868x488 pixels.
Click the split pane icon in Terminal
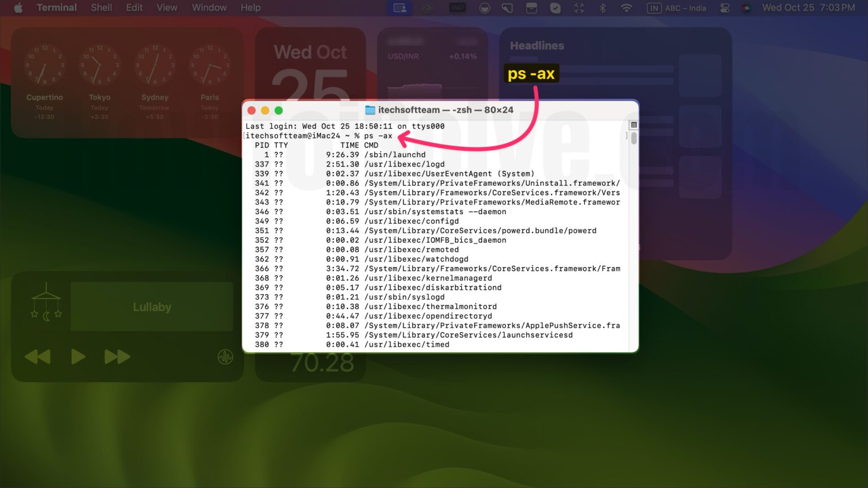tap(633, 125)
